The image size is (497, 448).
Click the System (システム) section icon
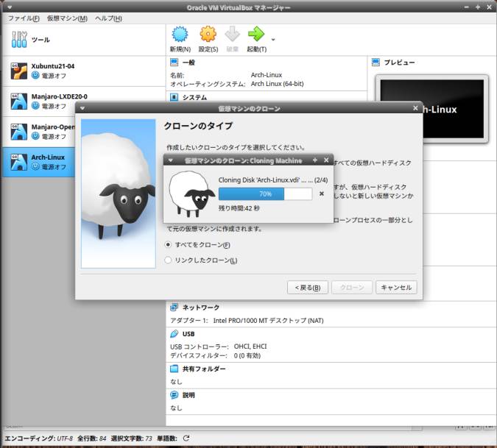coord(175,97)
